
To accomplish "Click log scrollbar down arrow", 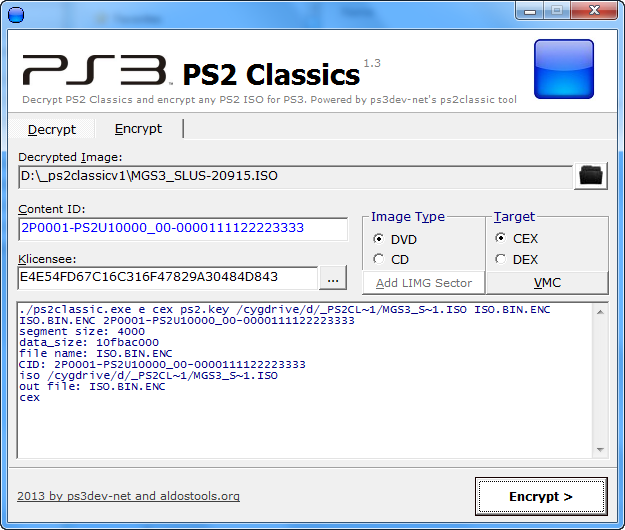I will click(x=600, y=450).
